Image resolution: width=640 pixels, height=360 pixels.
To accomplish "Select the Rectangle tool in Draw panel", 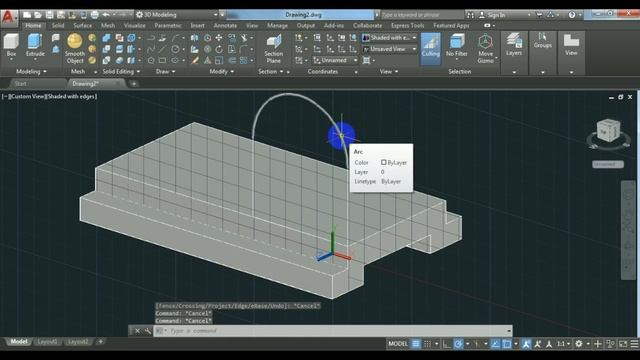I will pyautogui.click(x=162, y=60).
